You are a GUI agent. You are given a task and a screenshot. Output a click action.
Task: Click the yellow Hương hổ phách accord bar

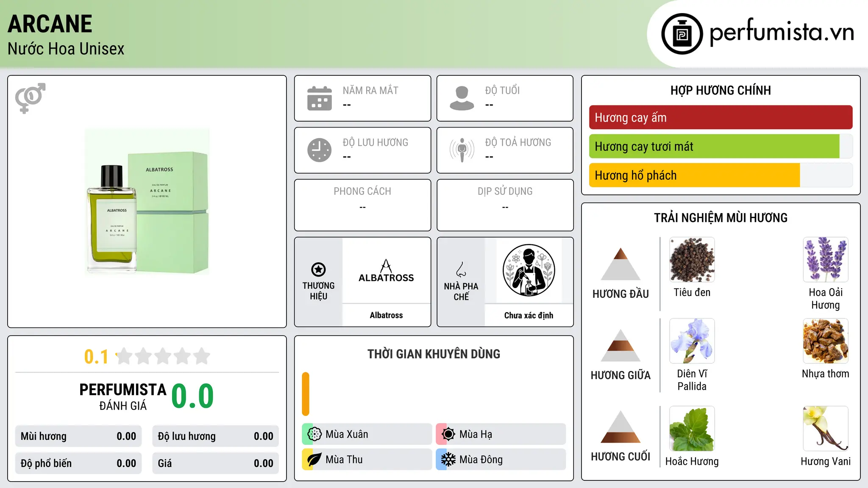[694, 175]
